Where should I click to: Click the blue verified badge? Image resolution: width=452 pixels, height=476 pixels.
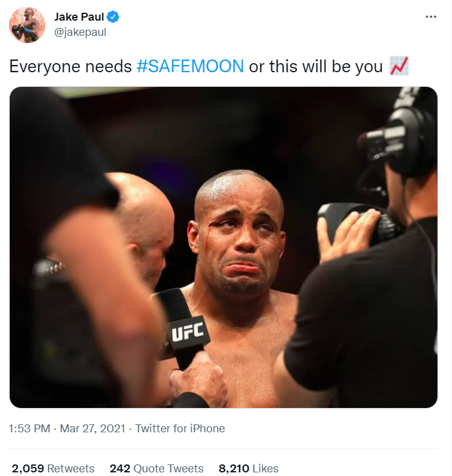pyautogui.click(x=113, y=17)
